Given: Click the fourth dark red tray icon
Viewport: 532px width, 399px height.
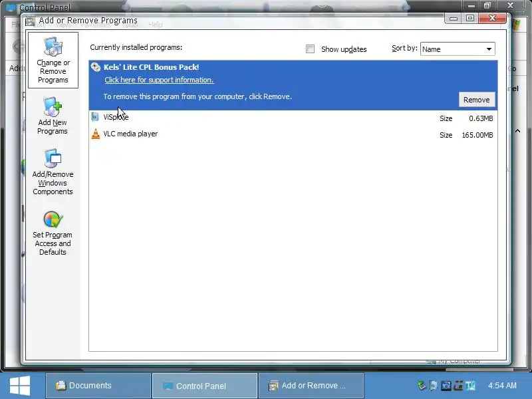Looking at the screenshot, I should point(458,386).
